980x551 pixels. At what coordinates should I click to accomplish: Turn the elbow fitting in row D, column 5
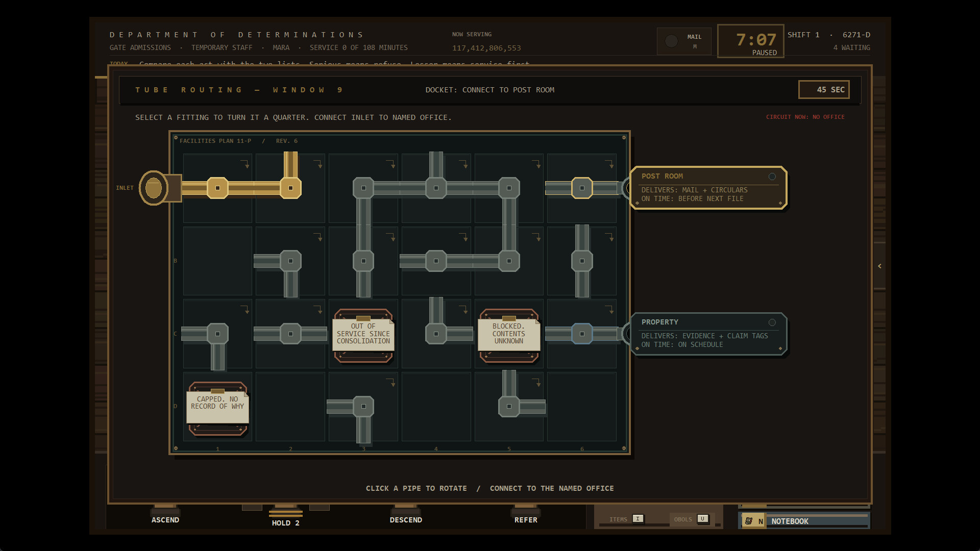click(x=509, y=407)
